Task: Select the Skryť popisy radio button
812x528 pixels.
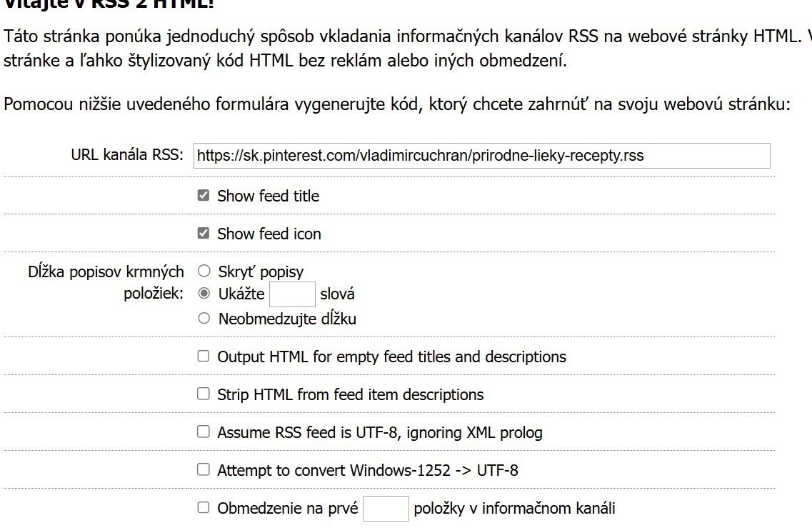Action: coord(204,271)
